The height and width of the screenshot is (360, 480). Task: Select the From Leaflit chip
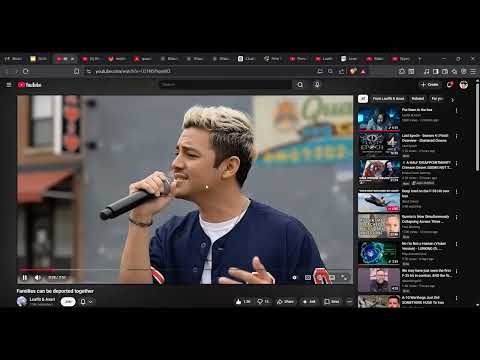388,99
